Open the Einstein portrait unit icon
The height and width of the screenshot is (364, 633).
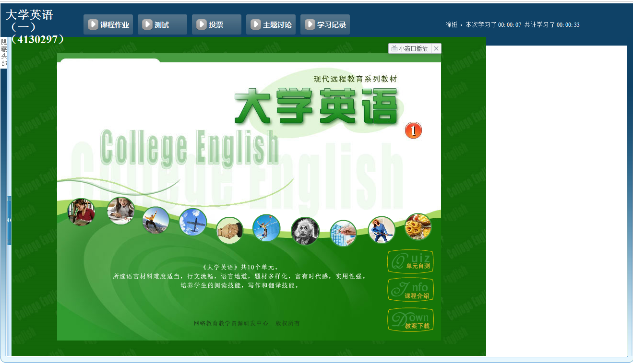click(305, 231)
